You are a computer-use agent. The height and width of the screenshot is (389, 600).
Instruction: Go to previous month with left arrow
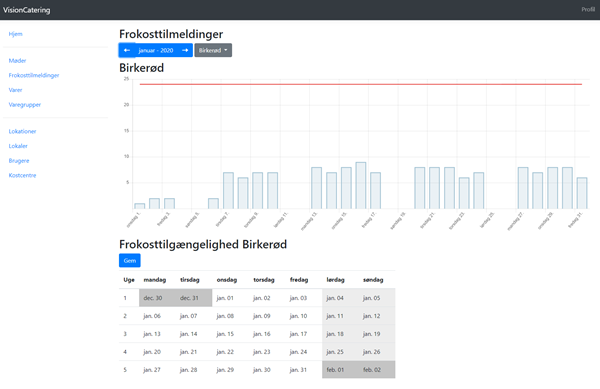[127, 50]
